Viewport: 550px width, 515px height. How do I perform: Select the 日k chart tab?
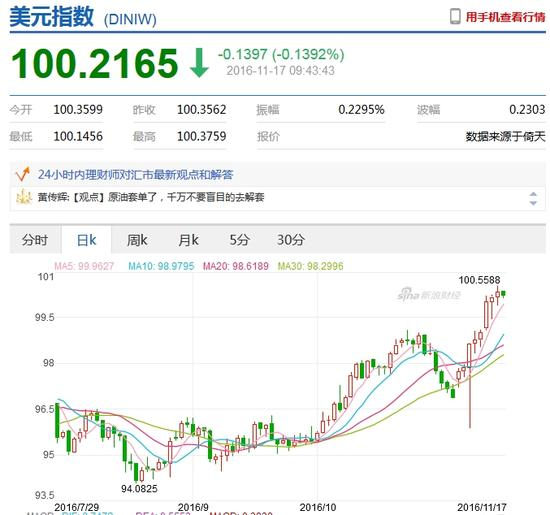(86, 240)
